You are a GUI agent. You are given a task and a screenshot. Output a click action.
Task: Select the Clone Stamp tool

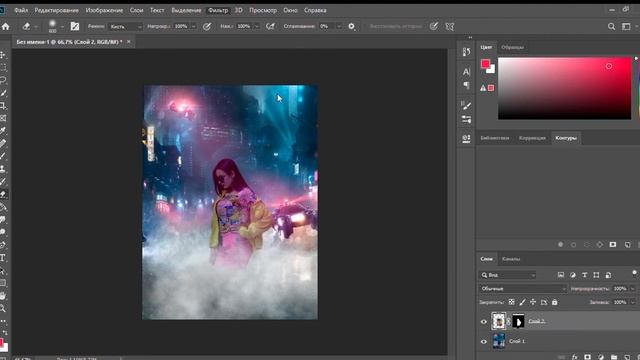click(2, 169)
